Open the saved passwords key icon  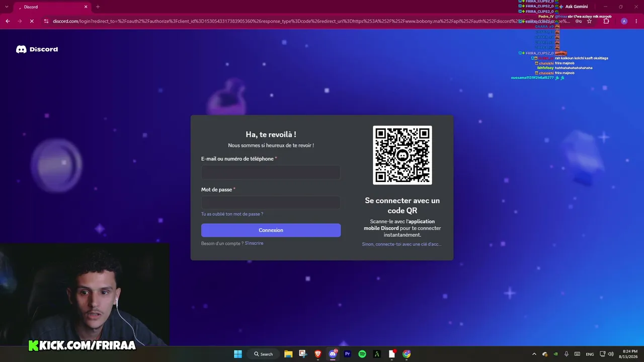[579, 21]
